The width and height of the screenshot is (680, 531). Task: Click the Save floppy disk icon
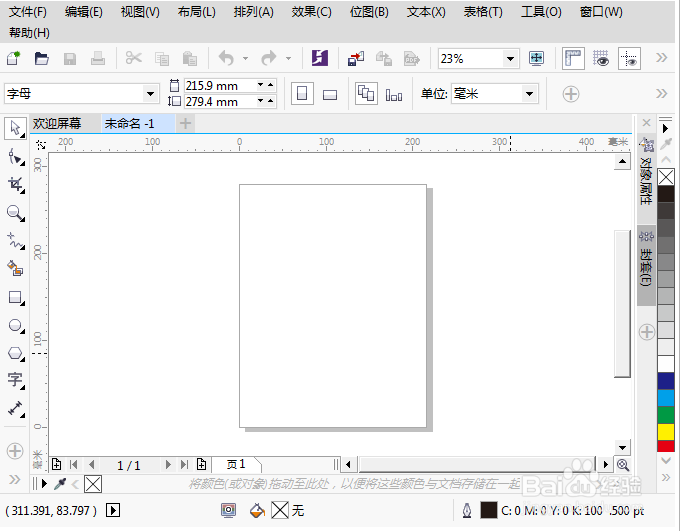tap(70, 59)
